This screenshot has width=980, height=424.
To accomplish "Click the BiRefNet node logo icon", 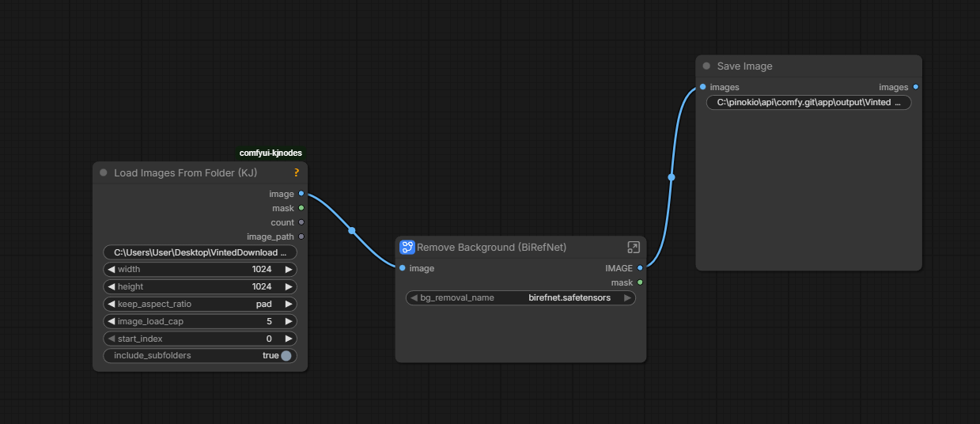I will (x=407, y=248).
